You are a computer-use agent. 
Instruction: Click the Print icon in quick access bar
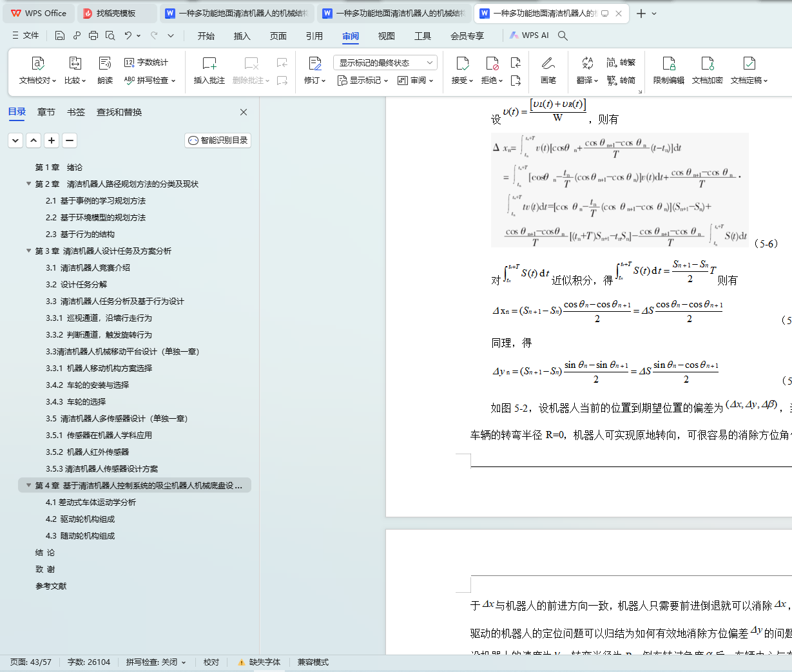pyautogui.click(x=93, y=35)
